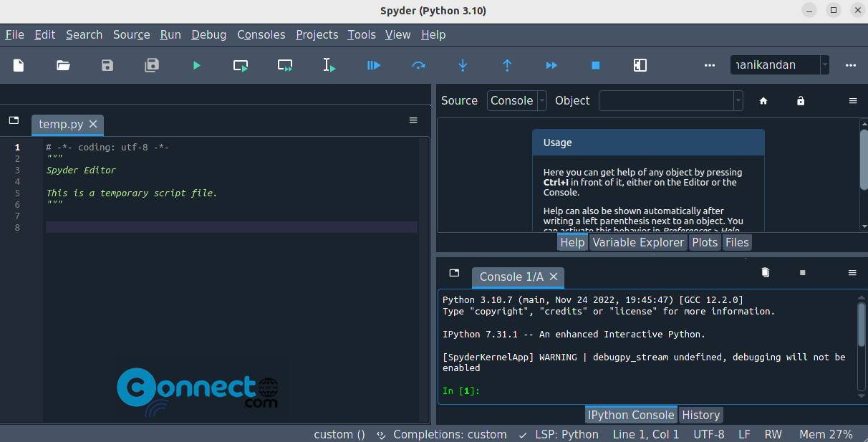Click the LSP: Python status entry
The height and width of the screenshot is (442, 868).
tap(558, 434)
